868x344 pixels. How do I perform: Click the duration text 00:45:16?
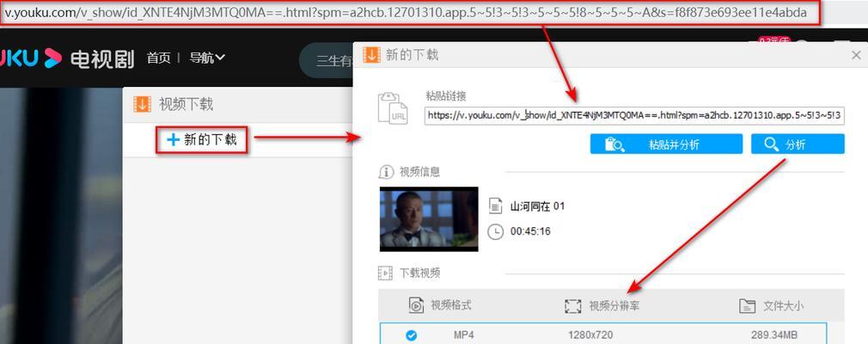click(x=530, y=231)
